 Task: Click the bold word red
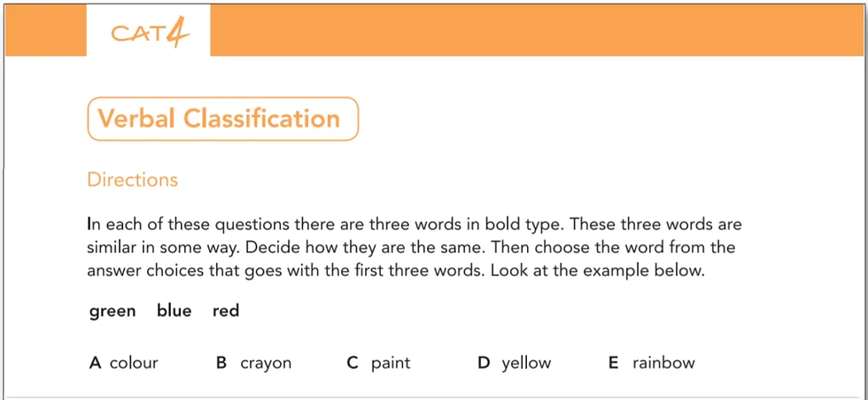pyautogui.click(x=226, y=312)
